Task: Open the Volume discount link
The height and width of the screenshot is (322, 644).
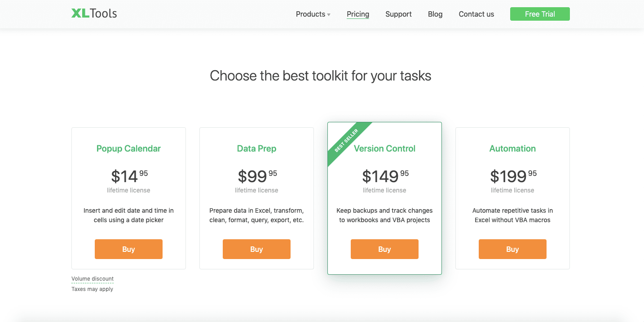Action: coord(93,279)
